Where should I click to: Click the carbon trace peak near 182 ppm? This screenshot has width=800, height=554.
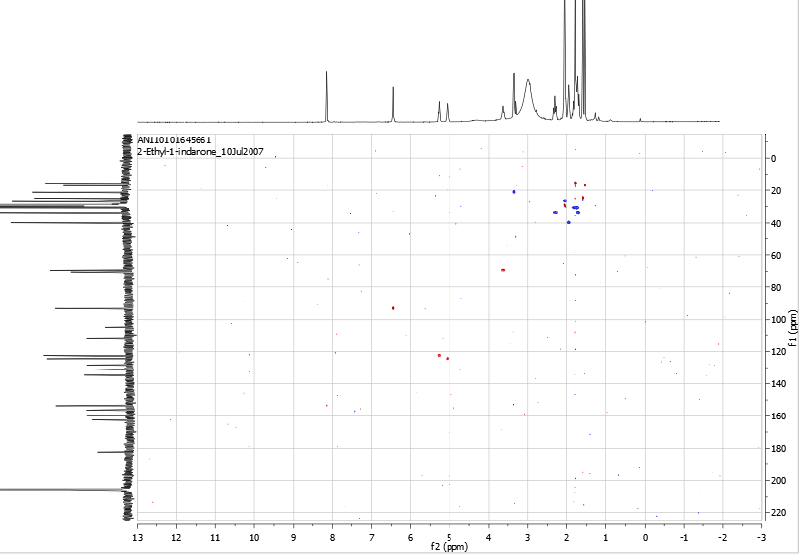click(x=110, y=452)
